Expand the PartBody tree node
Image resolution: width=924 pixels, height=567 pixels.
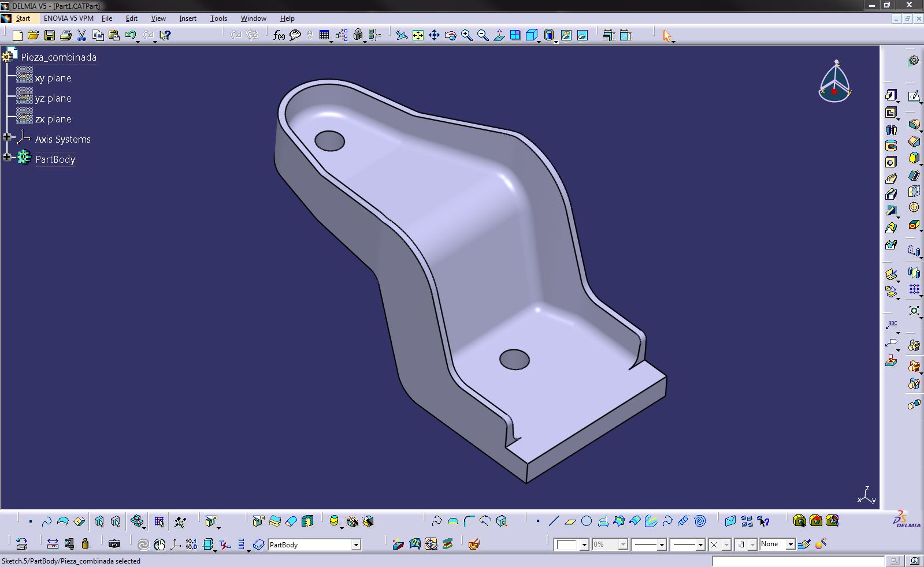7,157
